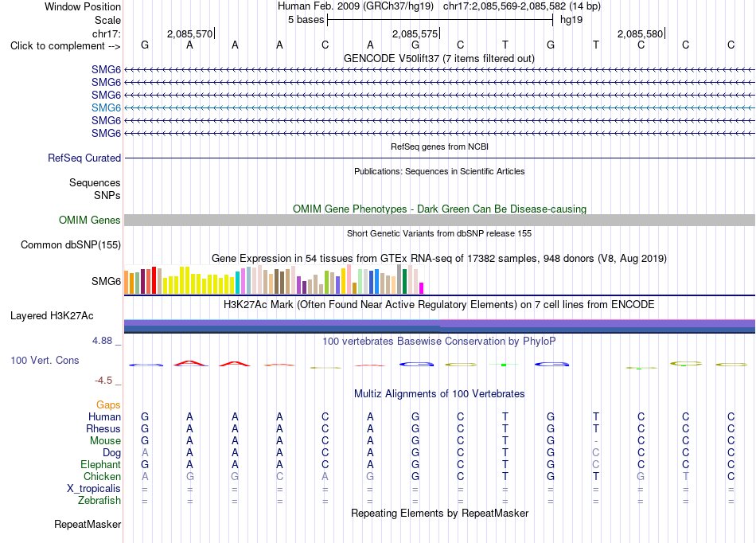Click the hg19 label next to scale bar
Screen dimensions: 756x543
[571, 20]
